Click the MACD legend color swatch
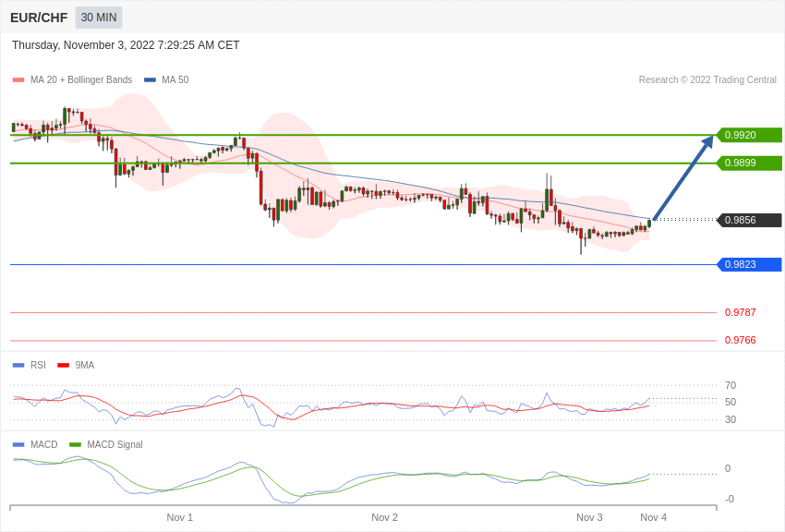 (x=18, y=444)
